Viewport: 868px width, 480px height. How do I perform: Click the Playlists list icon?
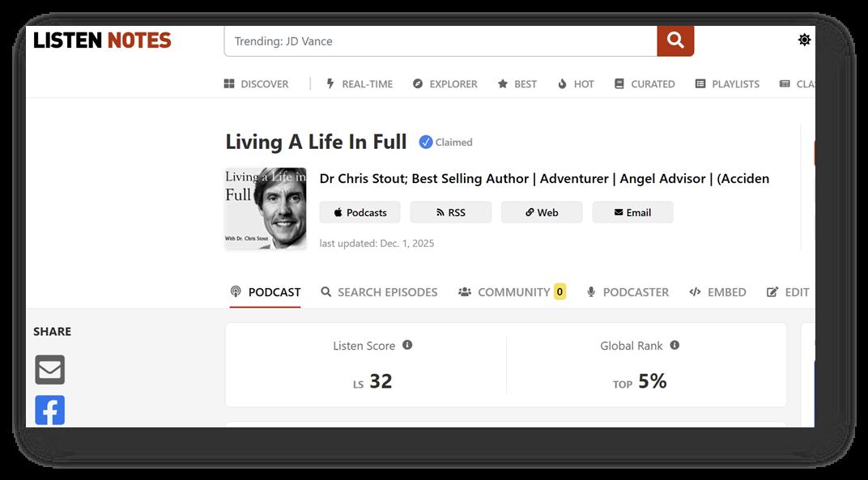(700, 83)
